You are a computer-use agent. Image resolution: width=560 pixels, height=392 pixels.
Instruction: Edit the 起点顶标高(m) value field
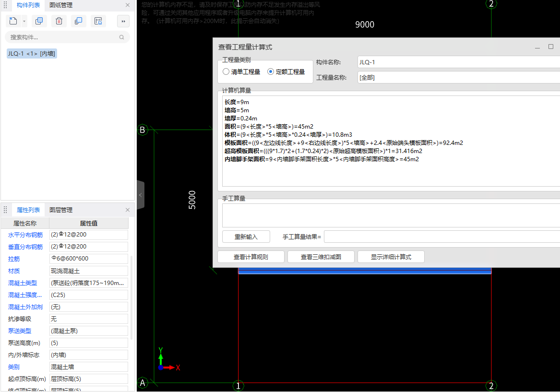[x=89, y=379]
